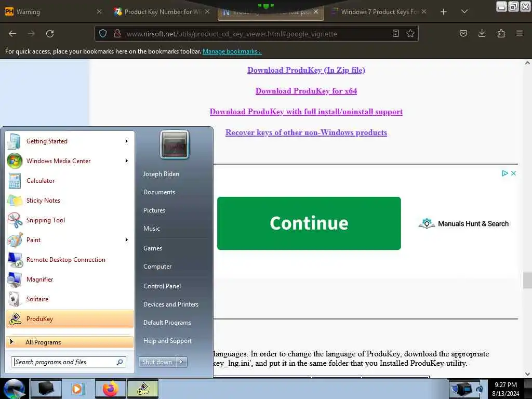Image resolution: width=532 pixels, height=399 pixels.
Task: Close the Warning tab
Action: [99, 11]
